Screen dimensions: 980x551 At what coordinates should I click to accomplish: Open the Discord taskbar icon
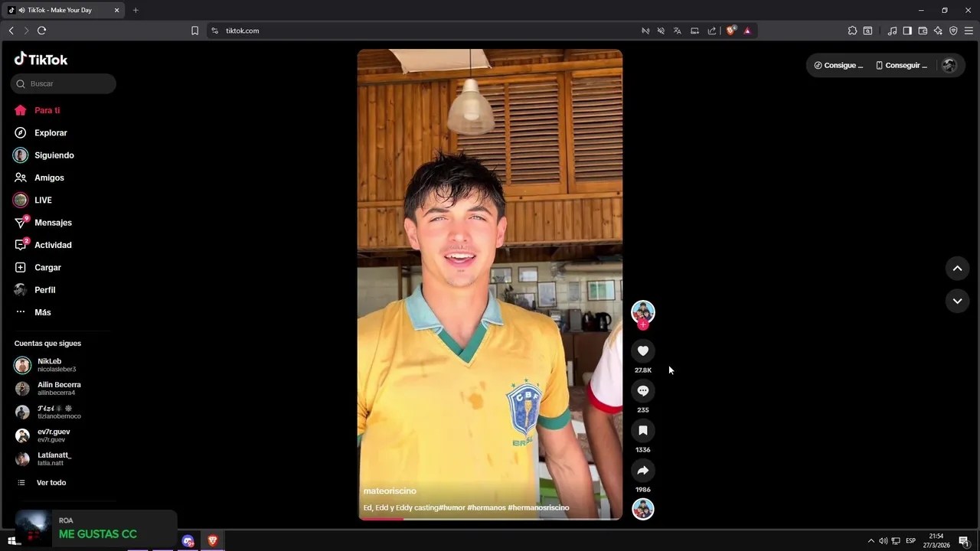188,541
